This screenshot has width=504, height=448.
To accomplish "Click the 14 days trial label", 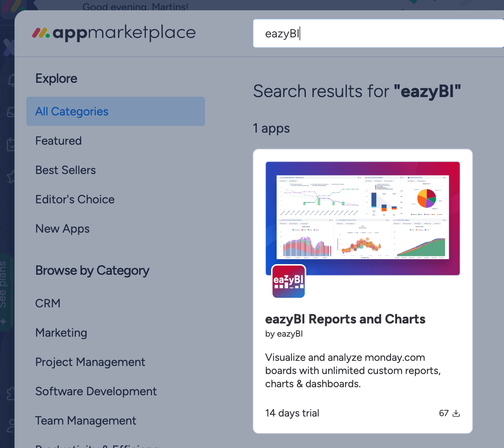I will click(x=292, y=413).
